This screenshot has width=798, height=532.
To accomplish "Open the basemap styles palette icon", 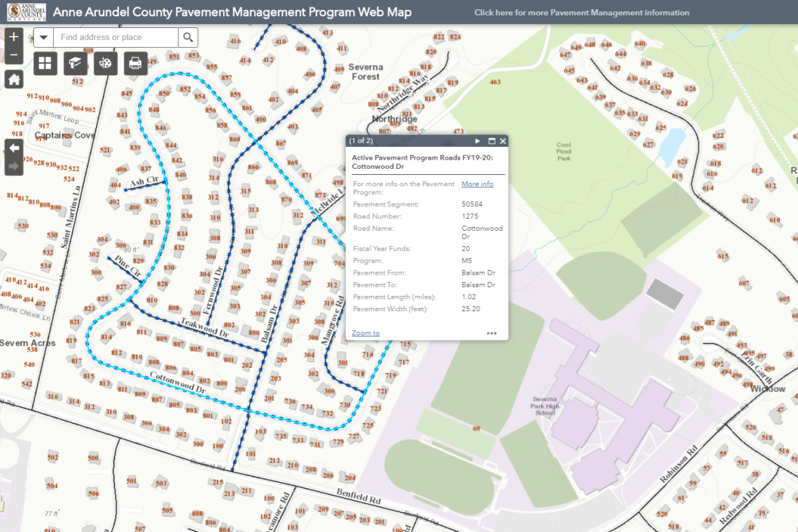I will [105, 63].
